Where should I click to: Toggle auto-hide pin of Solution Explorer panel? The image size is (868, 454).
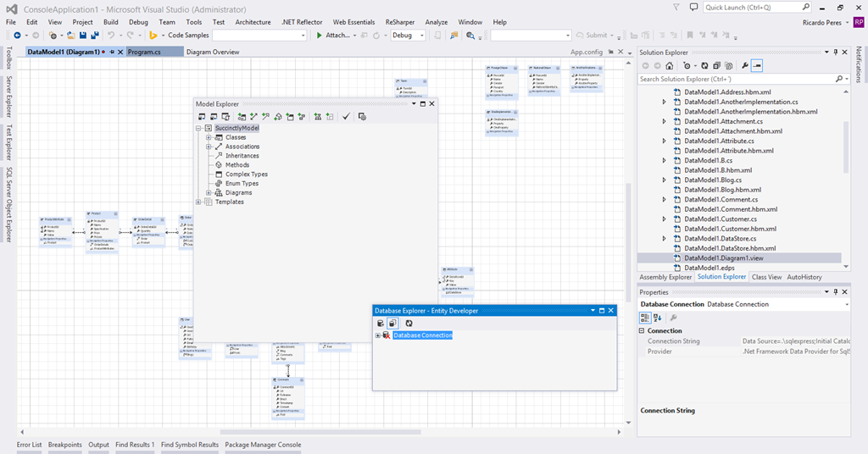(836, 52)
